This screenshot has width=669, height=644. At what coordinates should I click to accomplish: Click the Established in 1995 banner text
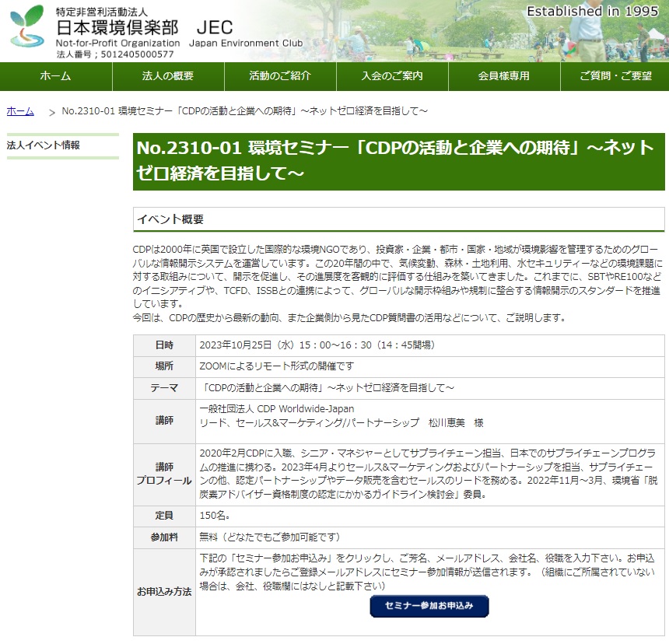593,11
